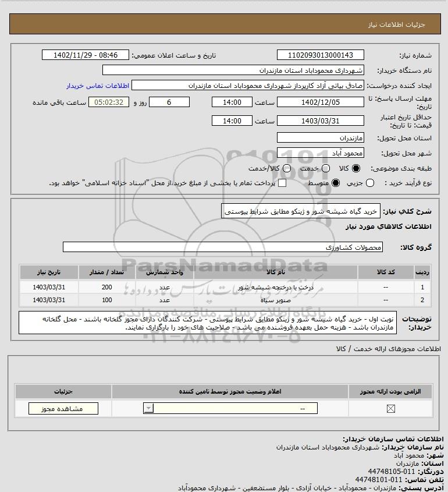Click the اطلاعات مجوزهای ارائه خدمت / کالا heading
This screenshot has width=448, height=492.
pyautogui.click(x=389, y=349)
